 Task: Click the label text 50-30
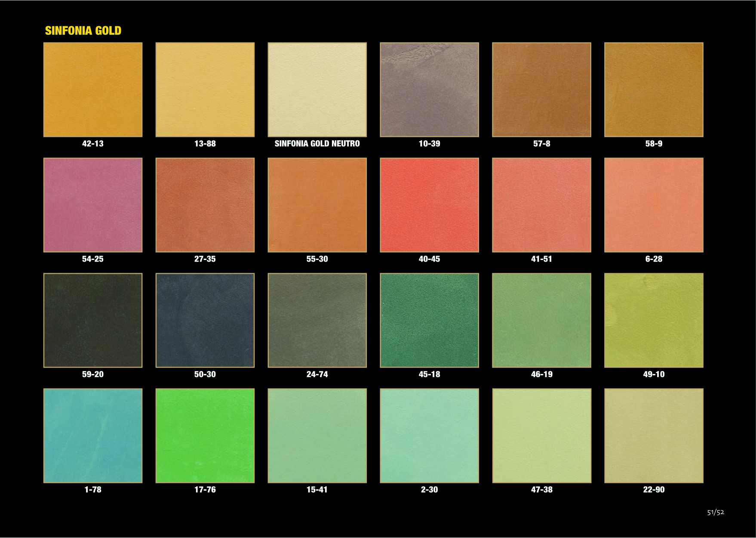pyautogui.click(x=205, y=374)
